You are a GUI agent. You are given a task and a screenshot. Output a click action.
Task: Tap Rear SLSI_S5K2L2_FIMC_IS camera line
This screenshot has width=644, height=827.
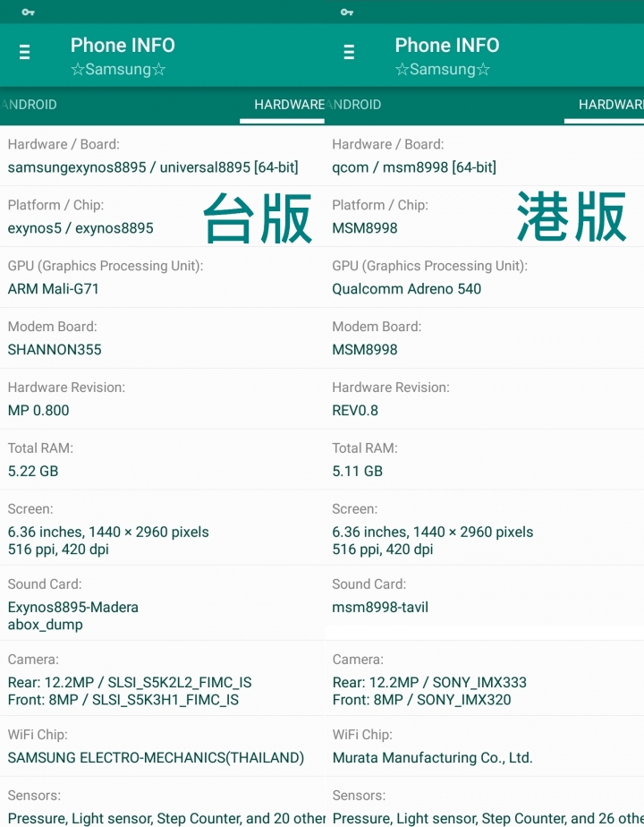[130, 683]
